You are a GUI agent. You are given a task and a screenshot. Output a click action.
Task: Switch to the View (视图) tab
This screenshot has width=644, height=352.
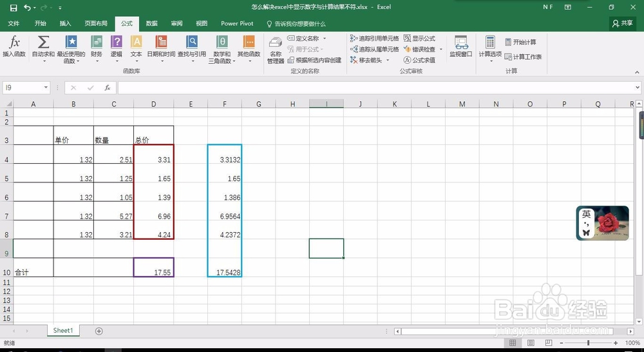202,23
